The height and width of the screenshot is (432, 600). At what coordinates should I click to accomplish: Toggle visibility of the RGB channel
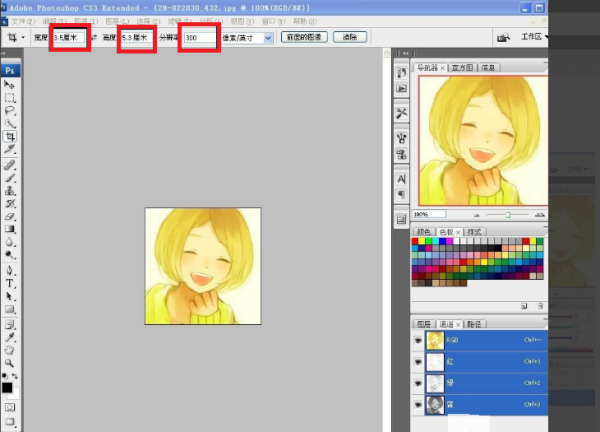(418, 340)
